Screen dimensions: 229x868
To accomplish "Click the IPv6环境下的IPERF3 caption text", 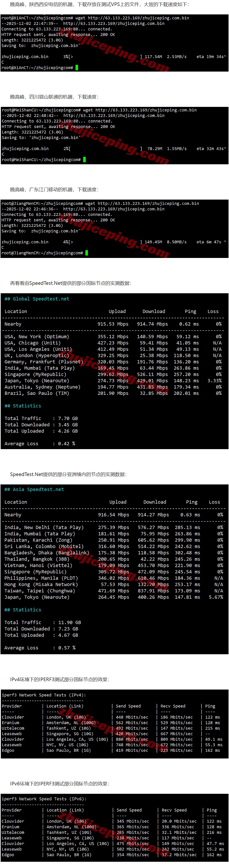I will (59, 783).
